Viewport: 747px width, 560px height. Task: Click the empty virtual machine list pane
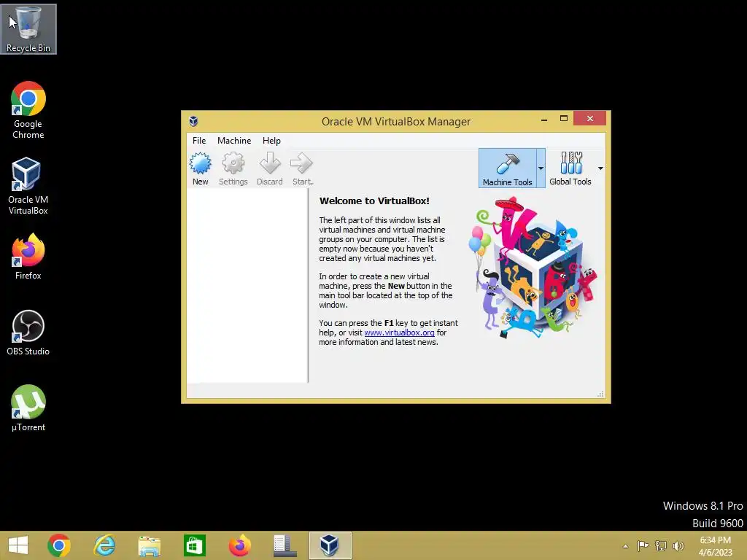point(247,285)
